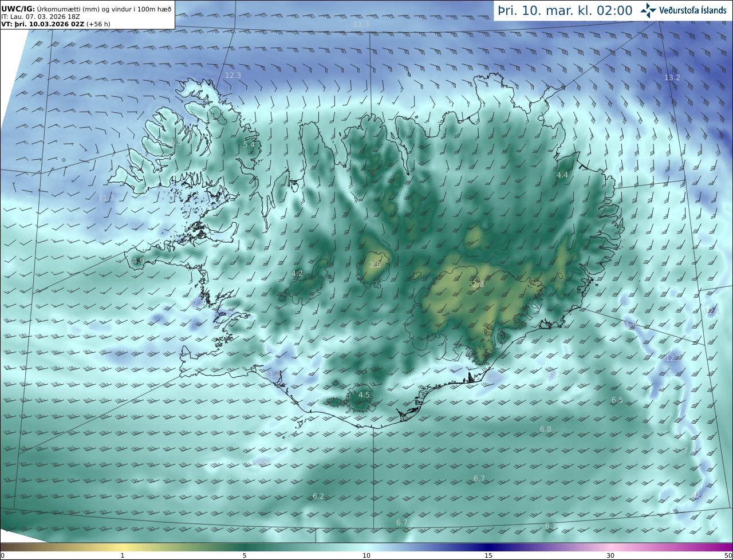The image size is (733, 560).
Task: Click the 13.2 value label on the map
Action: 672,77
